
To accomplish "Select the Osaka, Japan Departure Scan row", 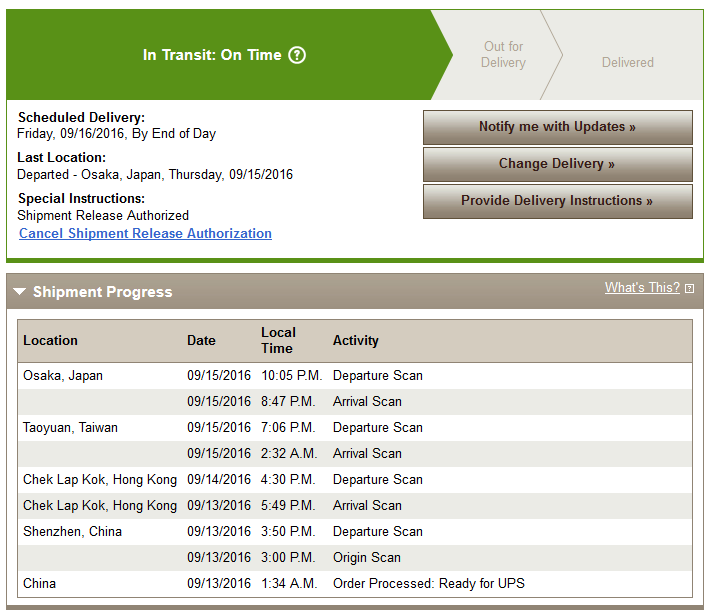I will point(355,375).
